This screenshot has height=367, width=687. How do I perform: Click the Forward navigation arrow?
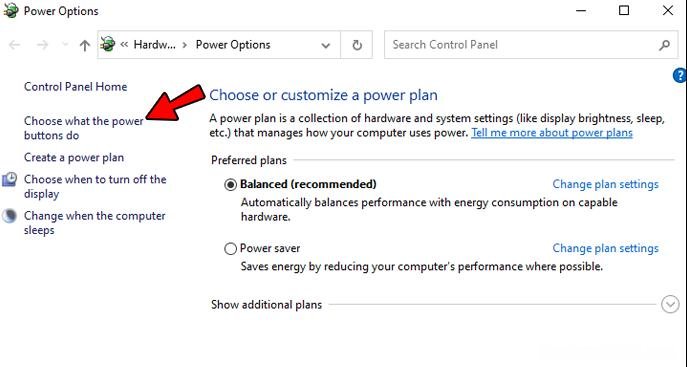42,45
